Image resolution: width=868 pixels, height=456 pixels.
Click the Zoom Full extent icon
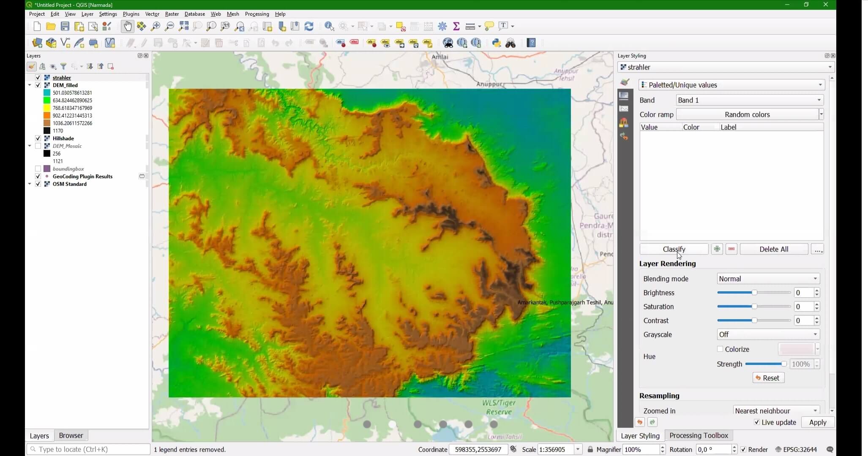[x=183, y=26]
